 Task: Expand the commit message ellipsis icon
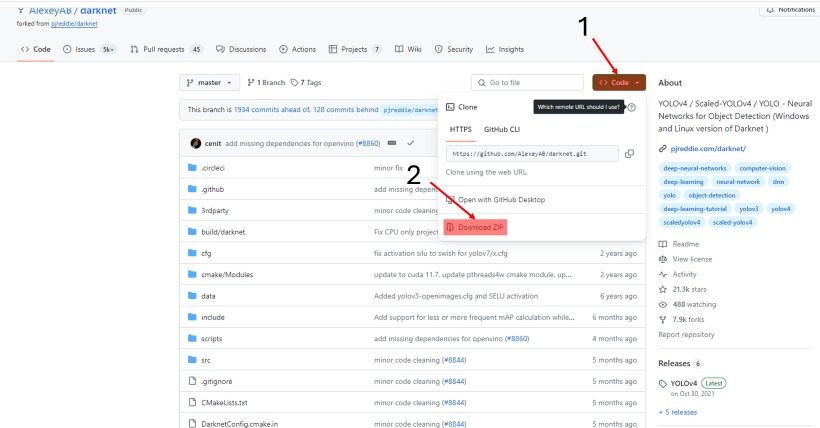[392, 143]
